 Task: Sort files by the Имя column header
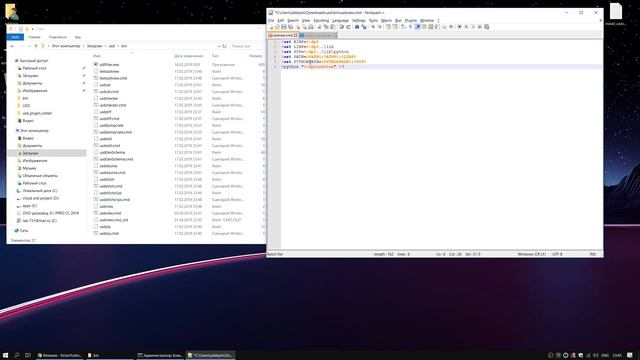[97, 56]
